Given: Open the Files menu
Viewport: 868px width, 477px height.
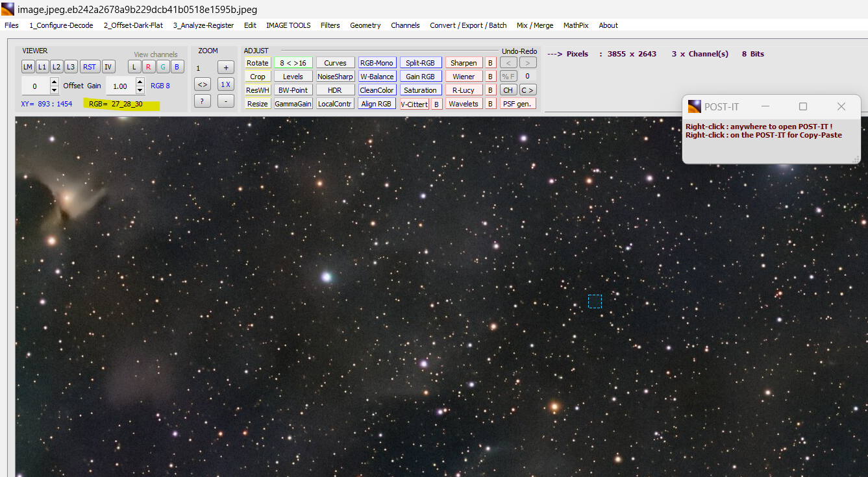Looking at the screenshot, I should 12,25.
